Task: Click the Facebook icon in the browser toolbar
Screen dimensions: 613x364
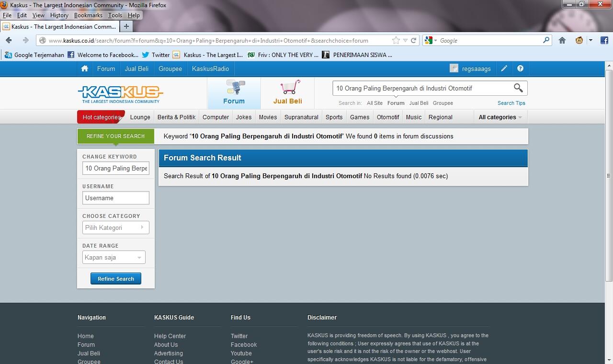Action: (604, 41)
